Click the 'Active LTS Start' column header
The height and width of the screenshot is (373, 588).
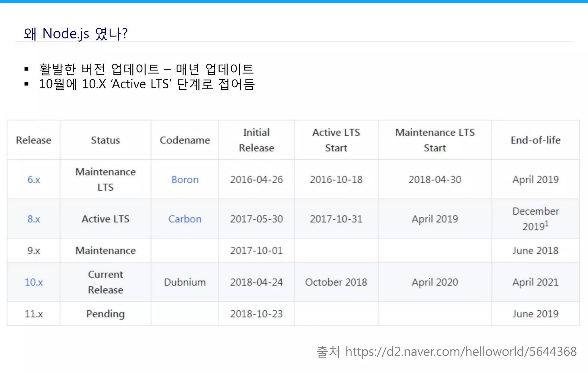(336, 140)
